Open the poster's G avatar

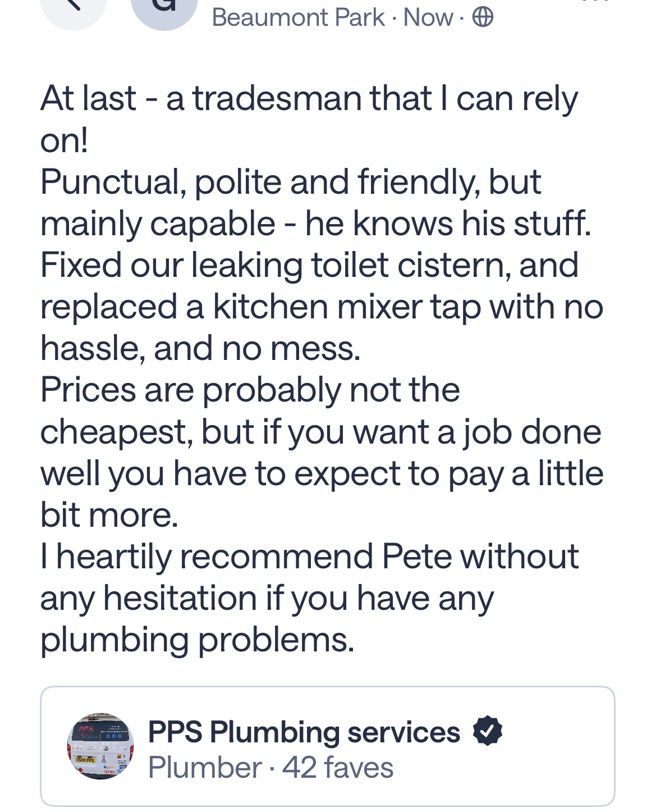pos(164,8)
